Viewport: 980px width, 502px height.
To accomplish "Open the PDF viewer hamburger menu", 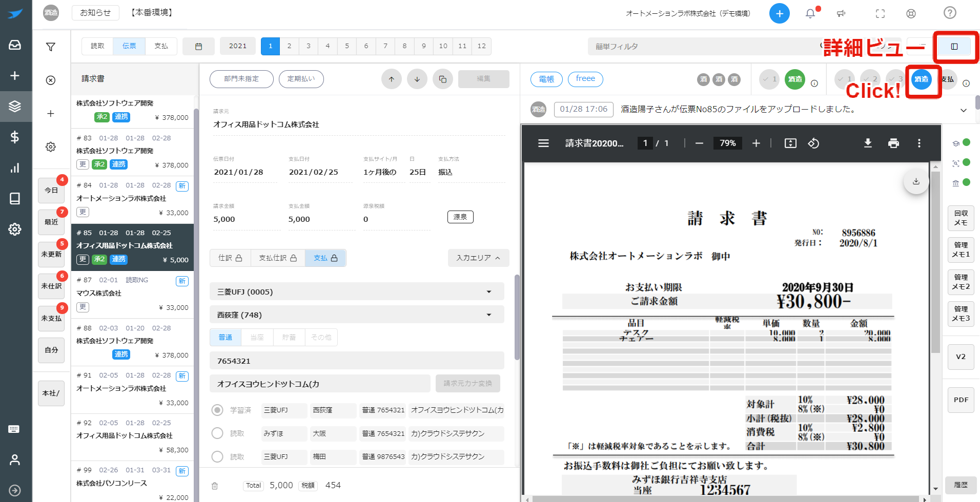I will (543, 143).
